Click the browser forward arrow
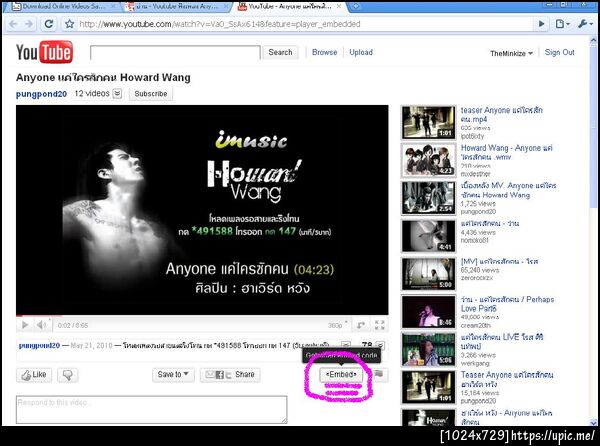The width and height of the screenshot is (600, 446). click(x=29, y=24)
